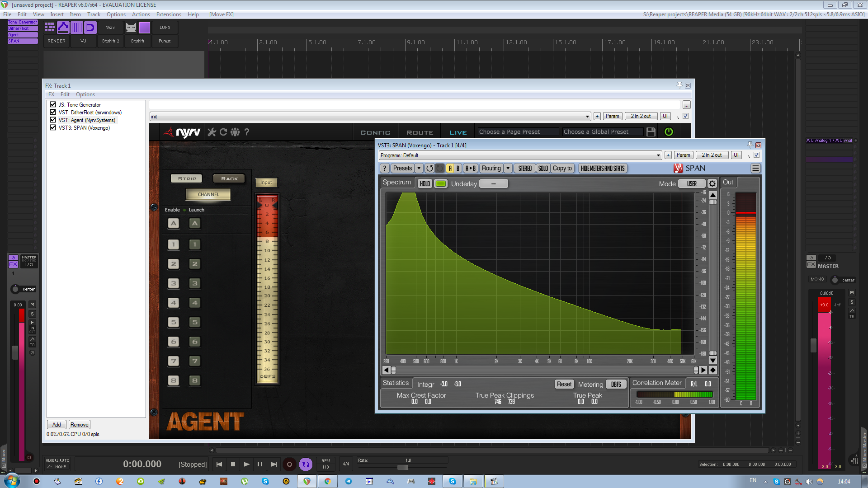Viewport: 868px width, 488px height.
Task: Uncheck JS: Tone Generator FX
Action: coord(53,104)
